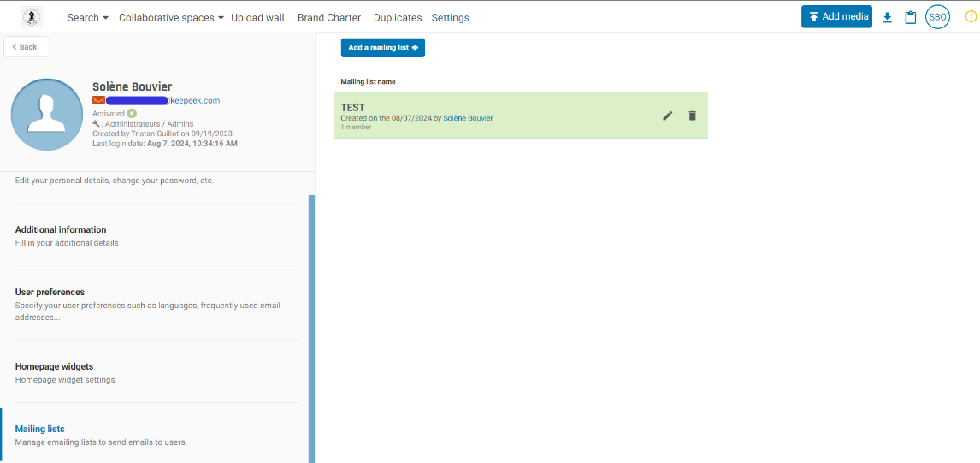Open the Upload wall menu item
This screenshot has height=463, width=980.
[x=257, y=17]
